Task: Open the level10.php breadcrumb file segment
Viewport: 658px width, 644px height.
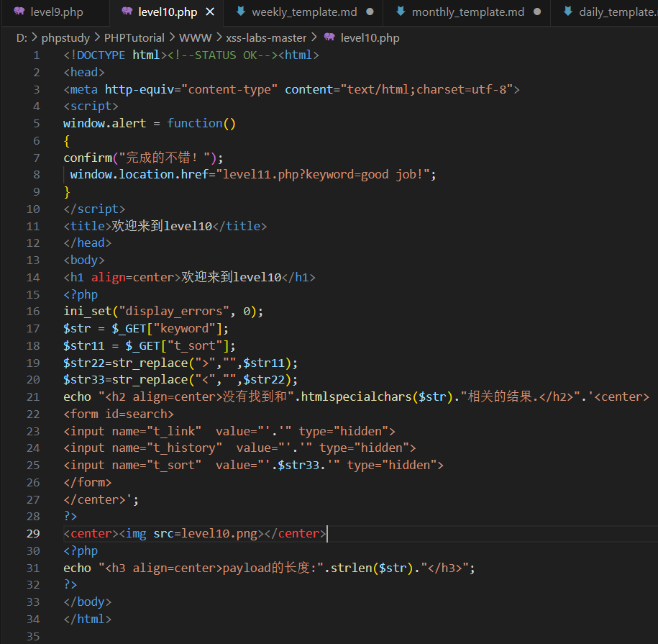Action: (370, 38)
